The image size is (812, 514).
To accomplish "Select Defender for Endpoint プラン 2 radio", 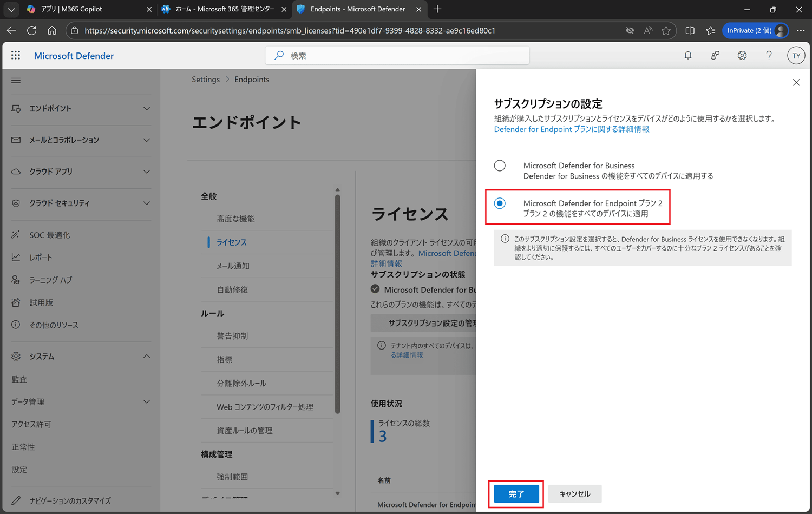I will 500,203.
